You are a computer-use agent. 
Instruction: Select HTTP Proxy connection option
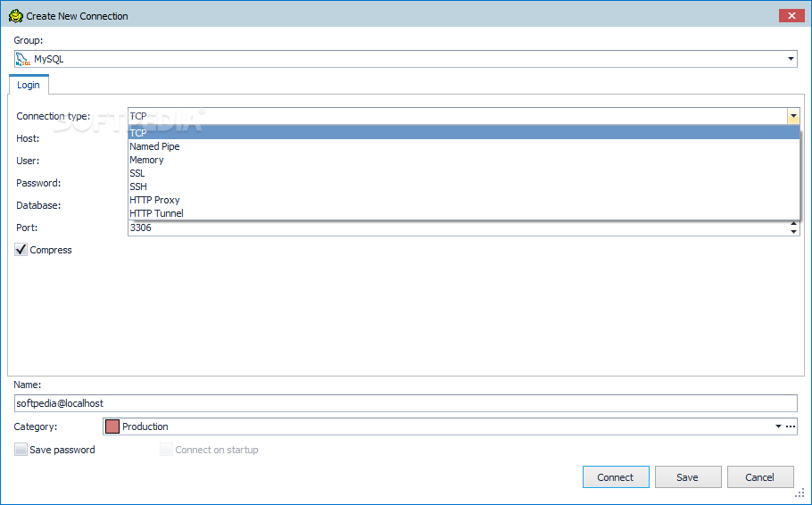click(463, 200)
